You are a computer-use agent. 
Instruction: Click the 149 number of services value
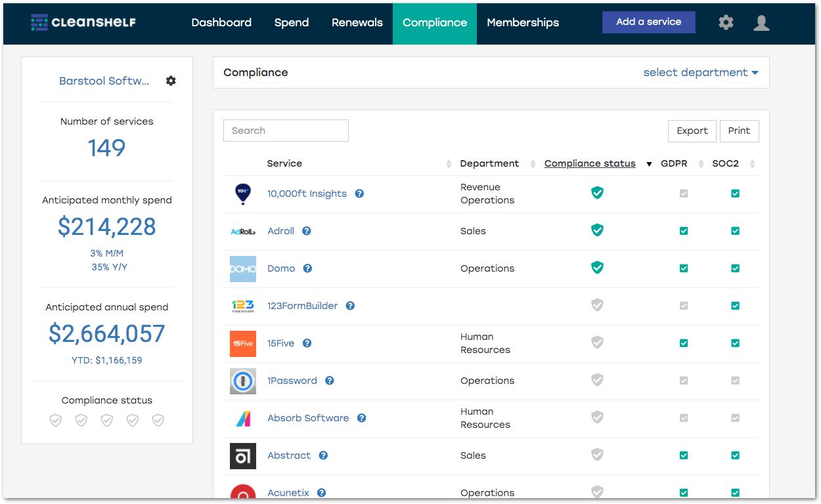(107, 148)
